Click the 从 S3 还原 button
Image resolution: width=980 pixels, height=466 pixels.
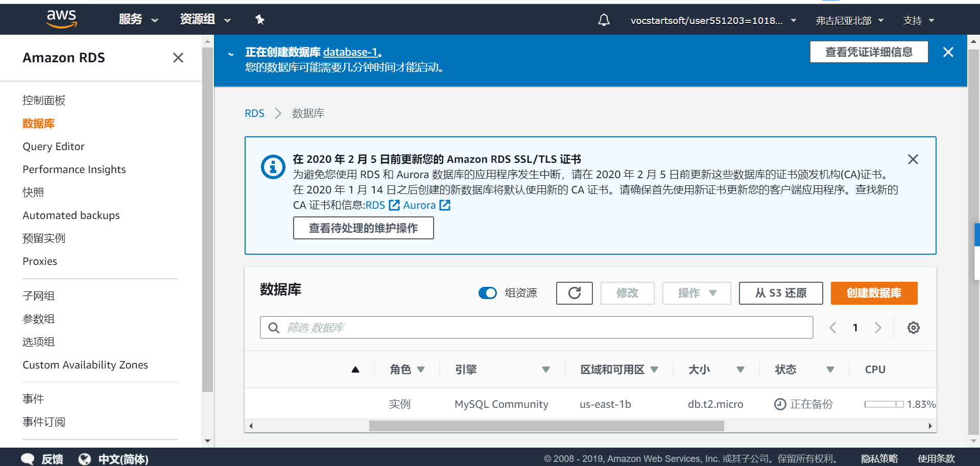pos(781,293)
